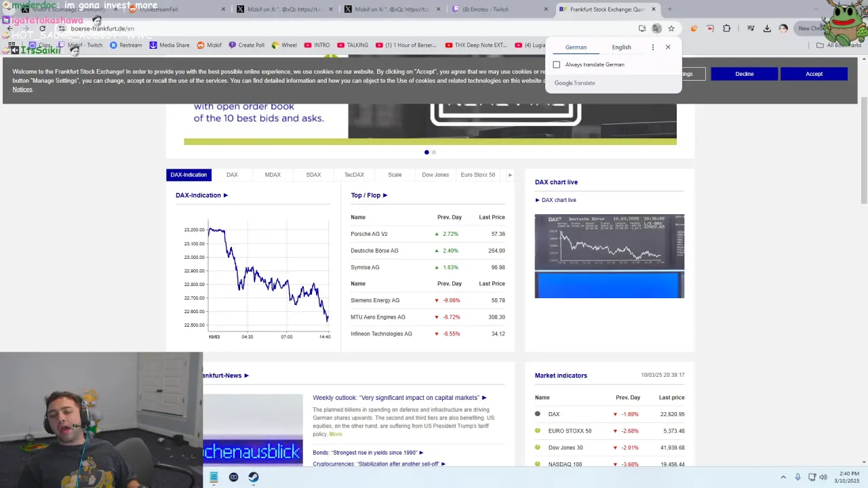This screenshot has height=488, width=868.
Task: Go to the second carousel slide dot
Action: pyautogui.click(x=434, y=152)
